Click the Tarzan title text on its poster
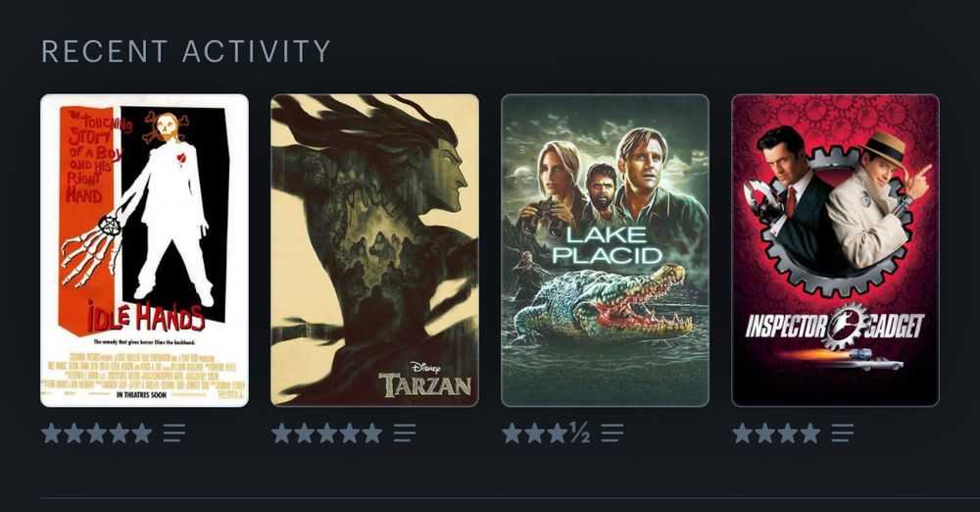This screenshot has height=512, width=980. [425, 384]
